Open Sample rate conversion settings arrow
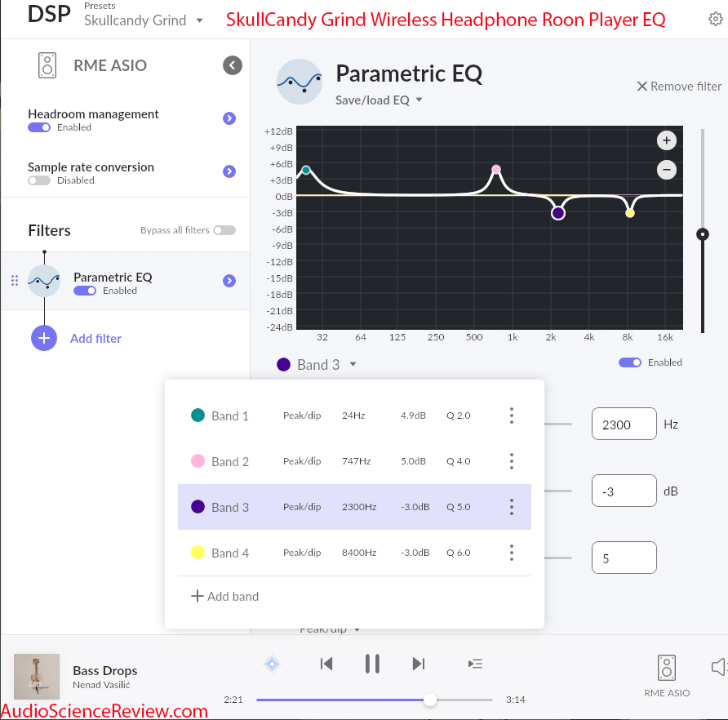The height and width of the screenshot is (720, 728). click(x=229, y=171)
